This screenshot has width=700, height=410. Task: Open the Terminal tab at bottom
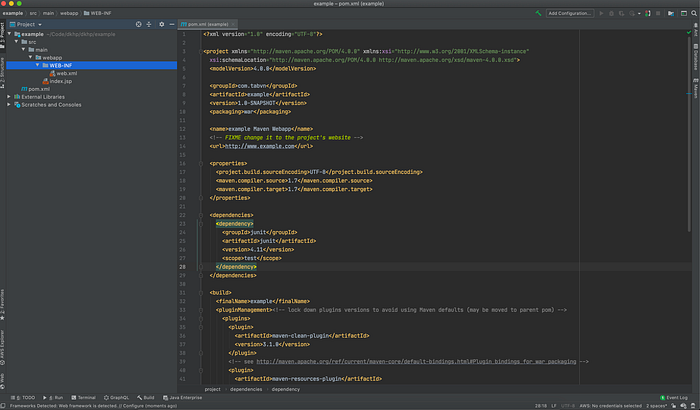point(84,397)
